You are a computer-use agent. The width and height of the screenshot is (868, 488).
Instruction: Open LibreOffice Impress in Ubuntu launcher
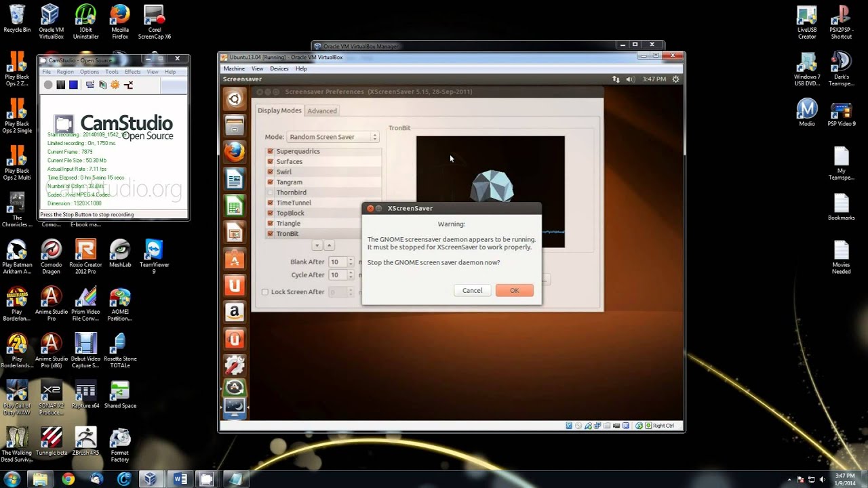[235, 232]
